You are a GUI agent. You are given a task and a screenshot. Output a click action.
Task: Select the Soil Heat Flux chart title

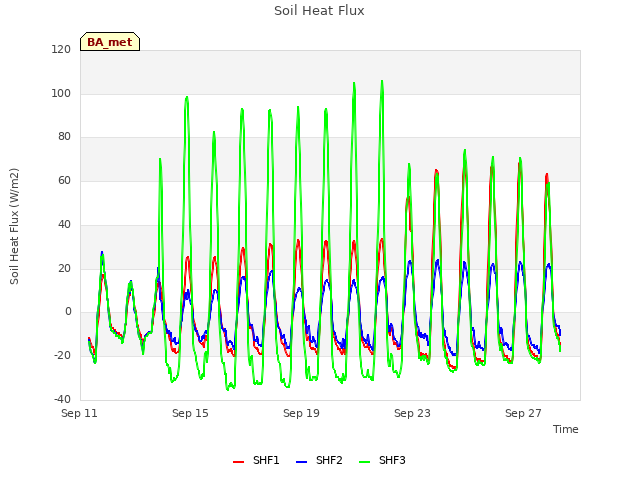coord(319,11)
